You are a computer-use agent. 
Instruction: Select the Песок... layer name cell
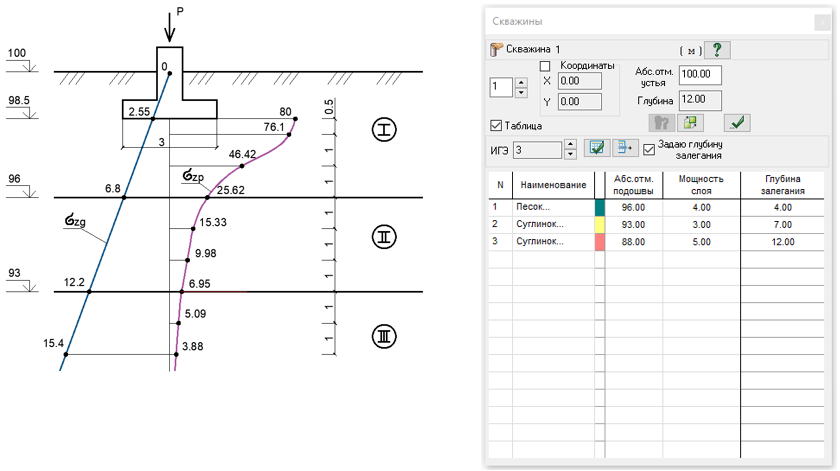551,206
